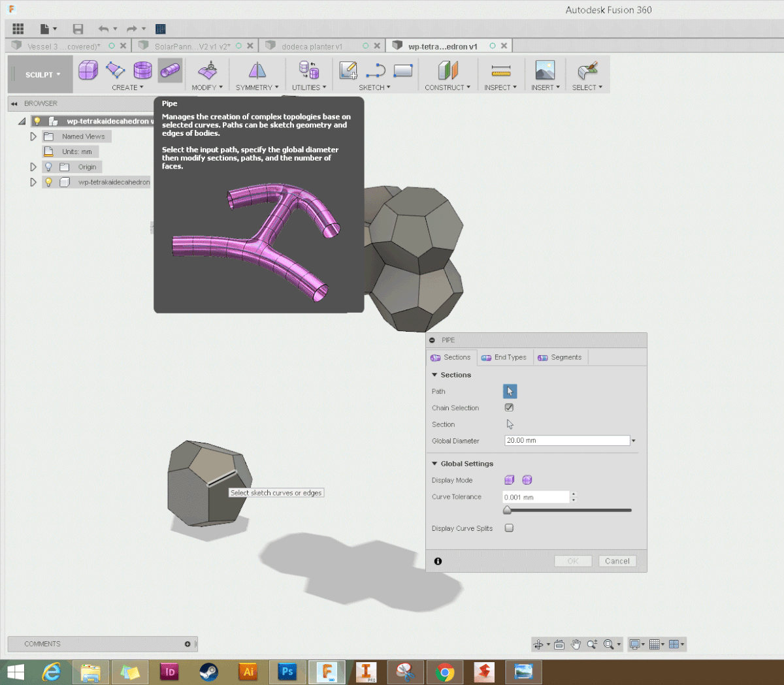Click the Pipe dialog info icon
The image size is (784, 685).
[x=438, y=561]
